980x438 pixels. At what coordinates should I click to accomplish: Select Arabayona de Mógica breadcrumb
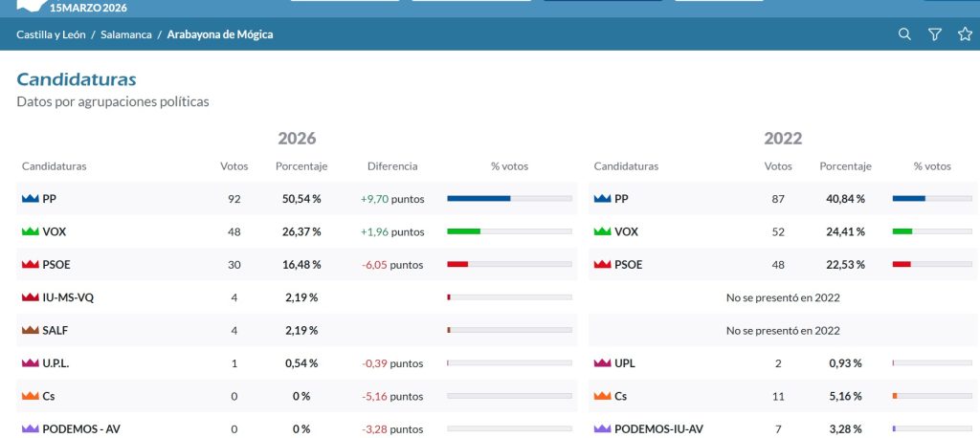pyautogui.click(x=220, y=34)
